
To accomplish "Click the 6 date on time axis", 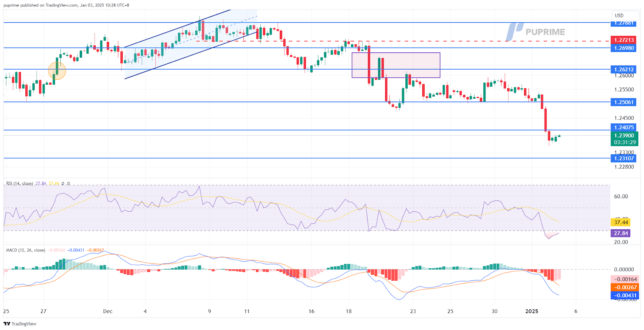I will point(576,311).
